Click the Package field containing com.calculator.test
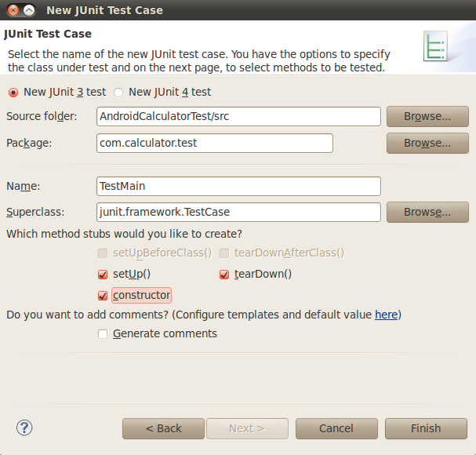The height and width of the screenshot is (455, 476). 213,143
